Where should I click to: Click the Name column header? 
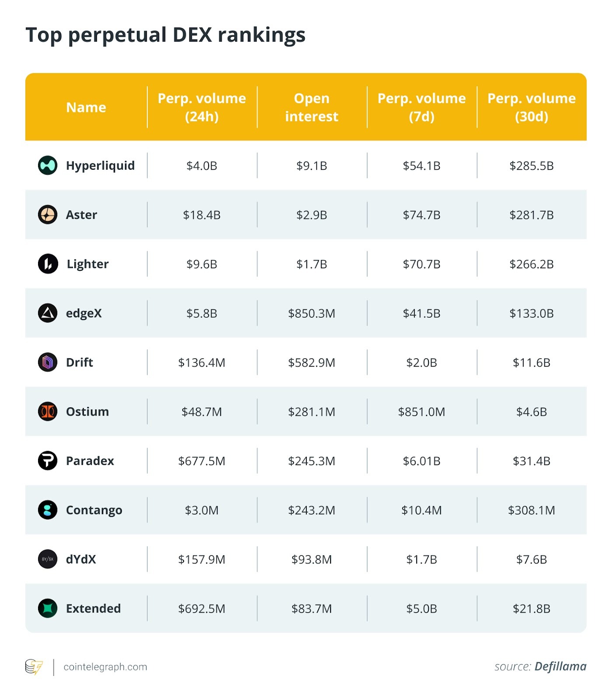(86, 107)
